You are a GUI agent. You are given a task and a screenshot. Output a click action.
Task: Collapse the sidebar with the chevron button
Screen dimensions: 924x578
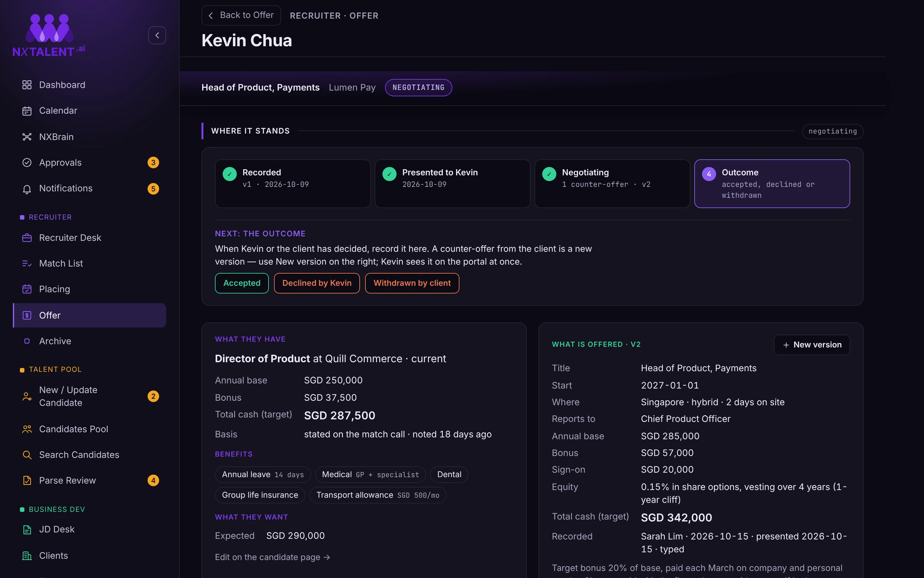[157, 35]
